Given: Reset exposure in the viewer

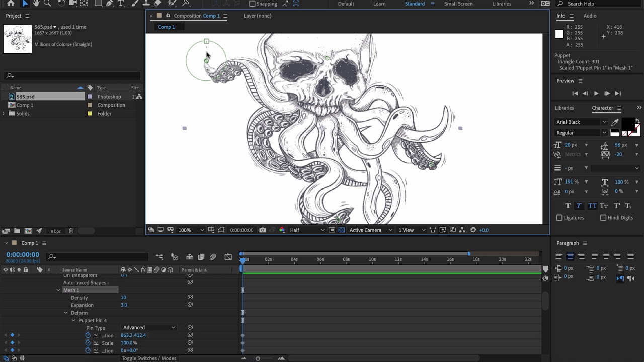Looking at the screenshot, I should click(x=473, y=230).
